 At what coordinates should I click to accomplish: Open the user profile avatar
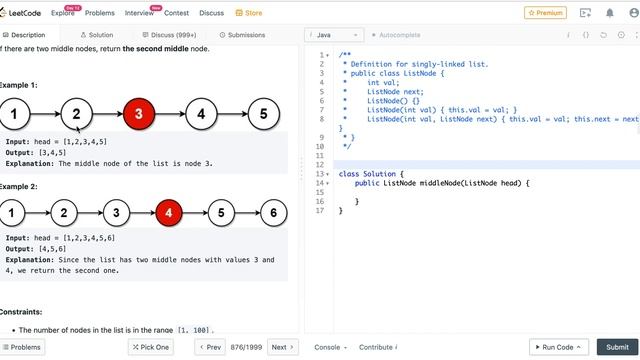click(x=634, y=13)
